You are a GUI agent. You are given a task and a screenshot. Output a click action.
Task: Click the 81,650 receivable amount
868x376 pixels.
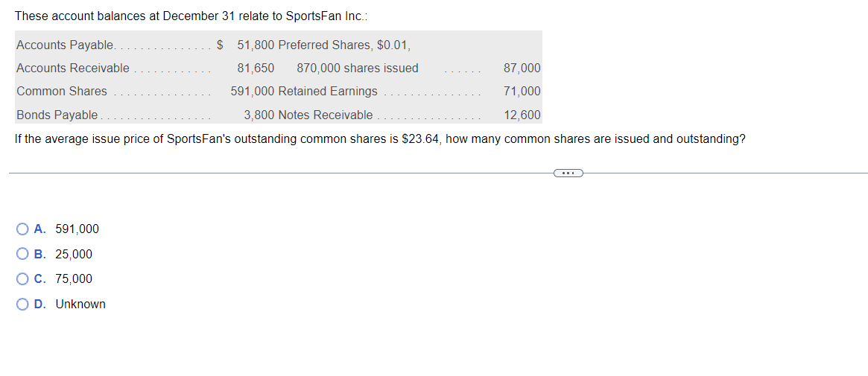(256, 68)
